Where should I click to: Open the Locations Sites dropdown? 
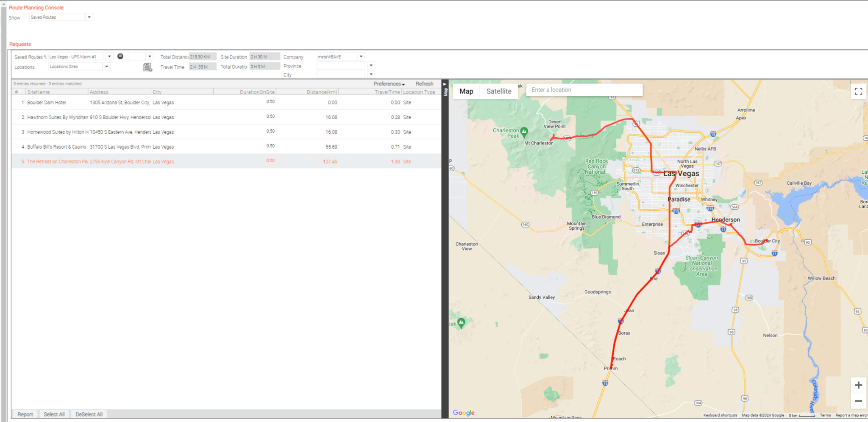[107, 67]
